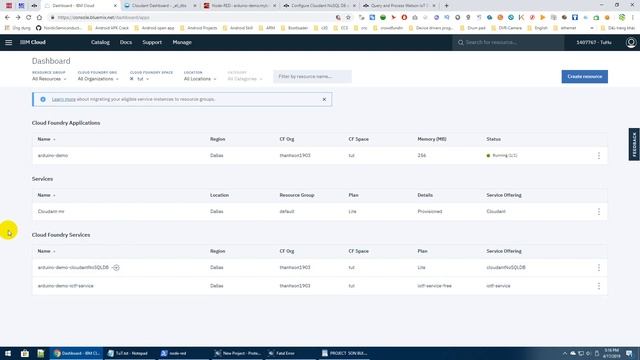Click the 'Provisioned' details cell
The width and height of the screenshot is (640, 360).
click(430, 211)
